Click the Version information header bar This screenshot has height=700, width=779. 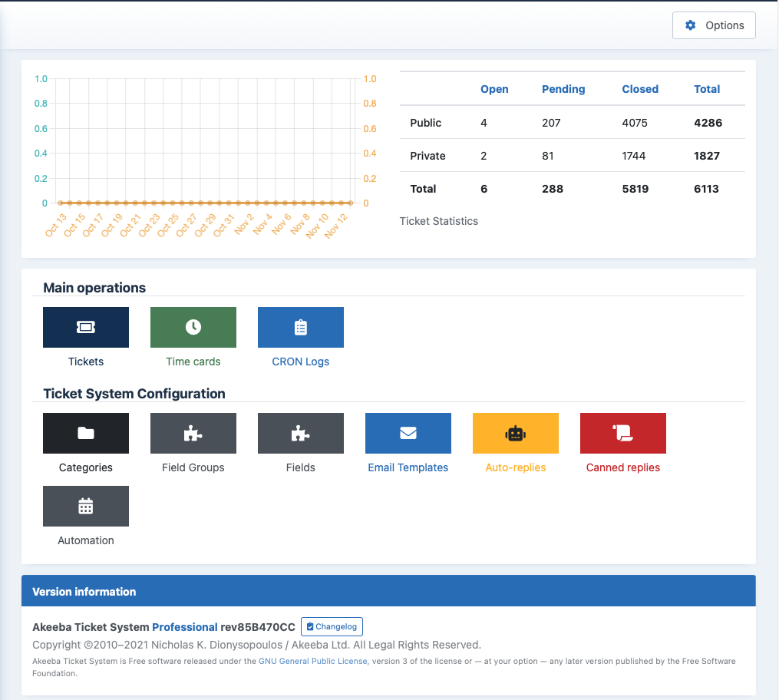click(388, 592)
